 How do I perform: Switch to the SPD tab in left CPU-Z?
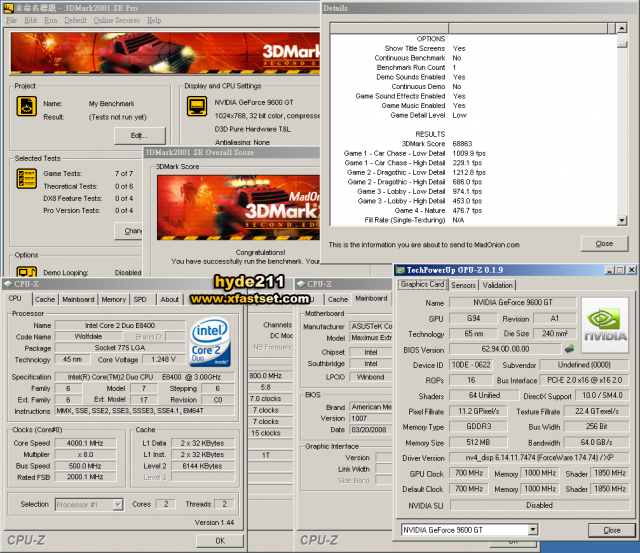click(x=140, y=300)
